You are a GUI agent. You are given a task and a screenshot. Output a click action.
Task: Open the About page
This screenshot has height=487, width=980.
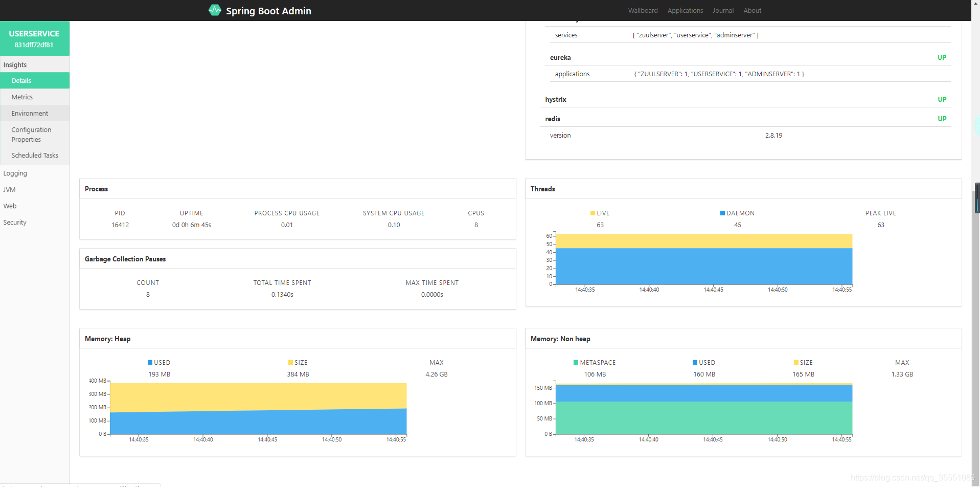[x=752, y=11]
